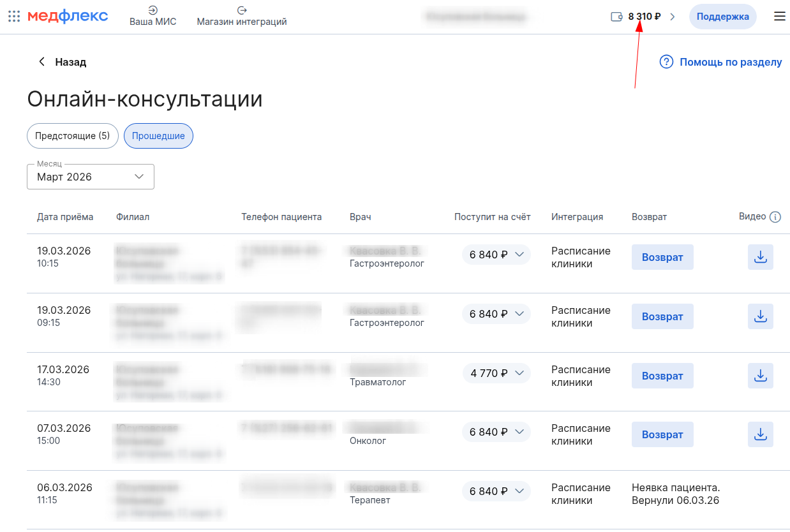Download video for 19.03.2026 10:15 appointment
Screen dimensions: 790x532
tap(760, 257)
